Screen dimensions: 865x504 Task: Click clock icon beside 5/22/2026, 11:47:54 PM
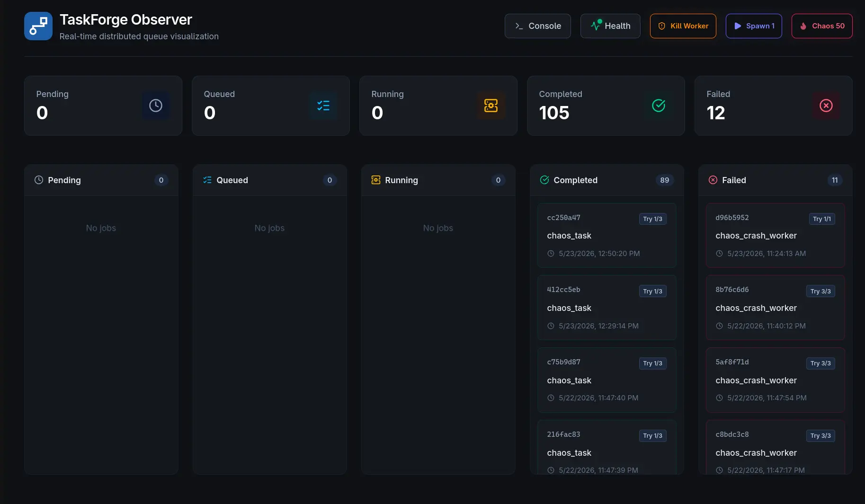(x=719, y=398)
